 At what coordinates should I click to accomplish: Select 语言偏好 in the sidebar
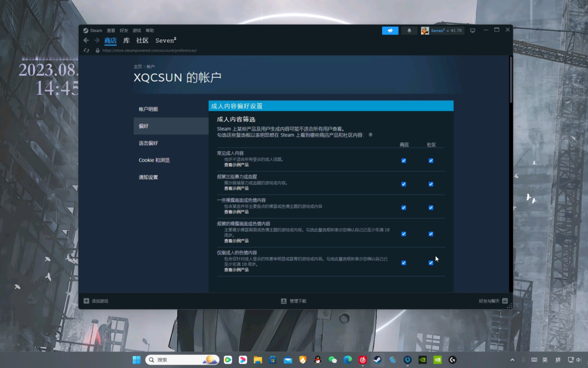pos(148,143)
